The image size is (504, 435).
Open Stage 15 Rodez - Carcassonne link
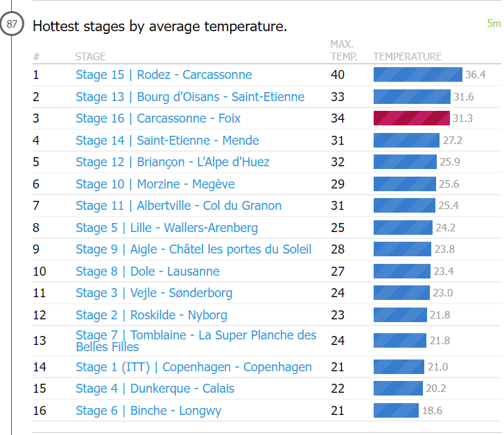[x=164, y=75]
